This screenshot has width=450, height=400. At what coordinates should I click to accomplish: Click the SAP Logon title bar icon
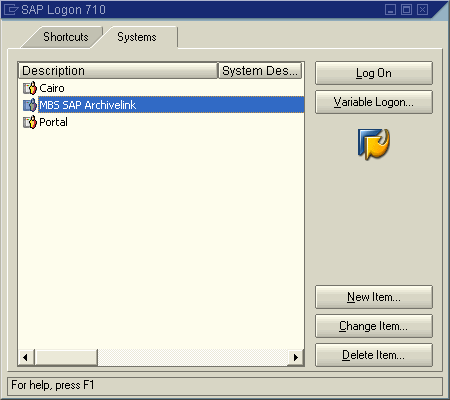click(x=10, y=9)
